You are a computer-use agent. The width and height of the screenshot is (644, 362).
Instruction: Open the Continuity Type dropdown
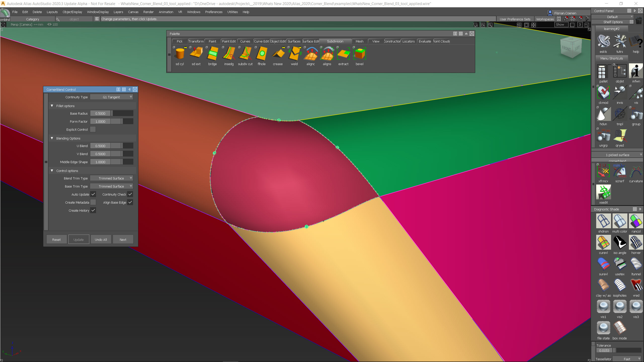tap(111, 97)
